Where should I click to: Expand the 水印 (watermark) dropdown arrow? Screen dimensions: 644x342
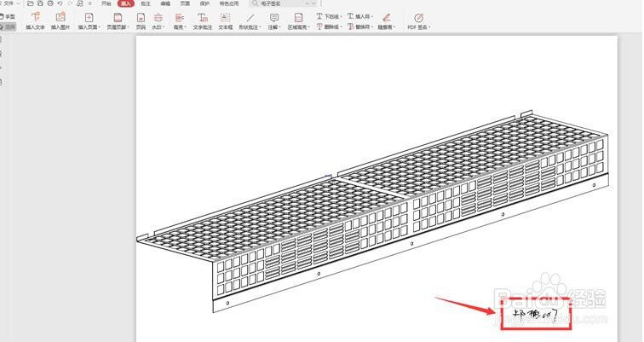pyautogui.click(x=164, y=27)
